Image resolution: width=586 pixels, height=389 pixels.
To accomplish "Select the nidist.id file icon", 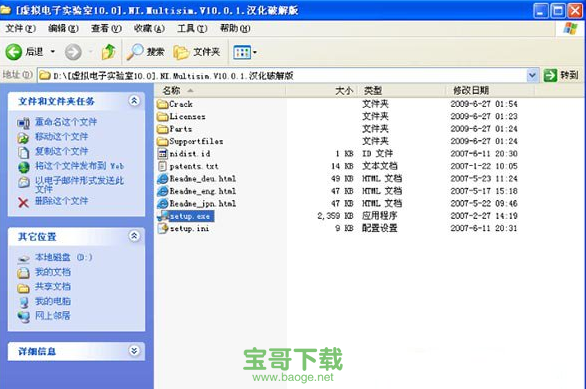I will click(163, 154).
